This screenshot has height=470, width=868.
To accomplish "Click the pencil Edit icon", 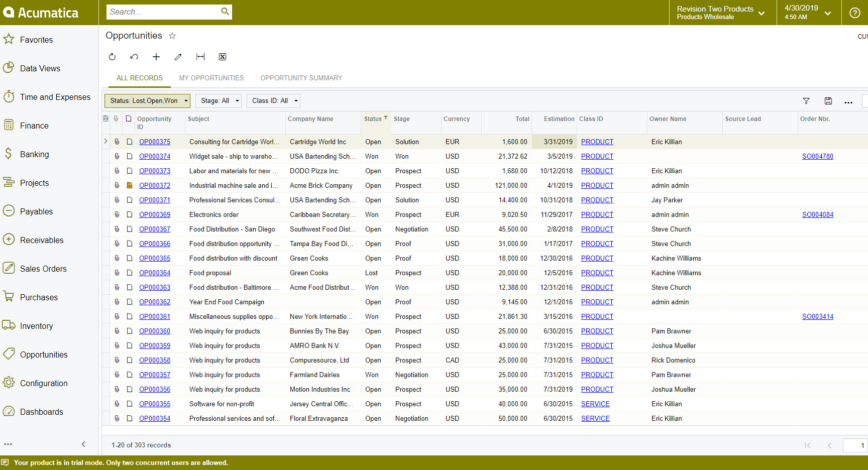I will click(178, 57).
